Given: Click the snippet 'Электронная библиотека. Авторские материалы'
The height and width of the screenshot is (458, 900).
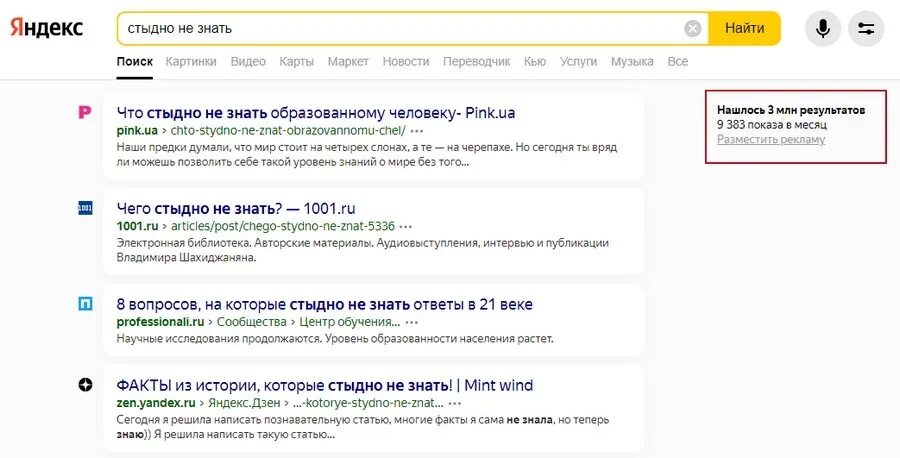Looking at the screenshot, I should (x=363, y=250).
